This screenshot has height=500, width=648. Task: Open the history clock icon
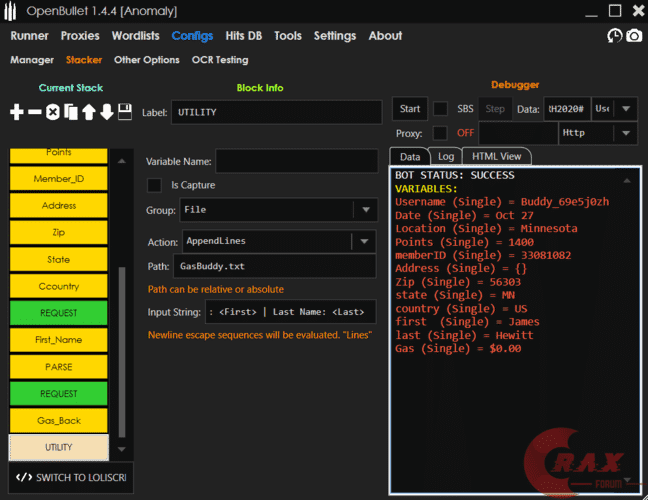point(615,36)
